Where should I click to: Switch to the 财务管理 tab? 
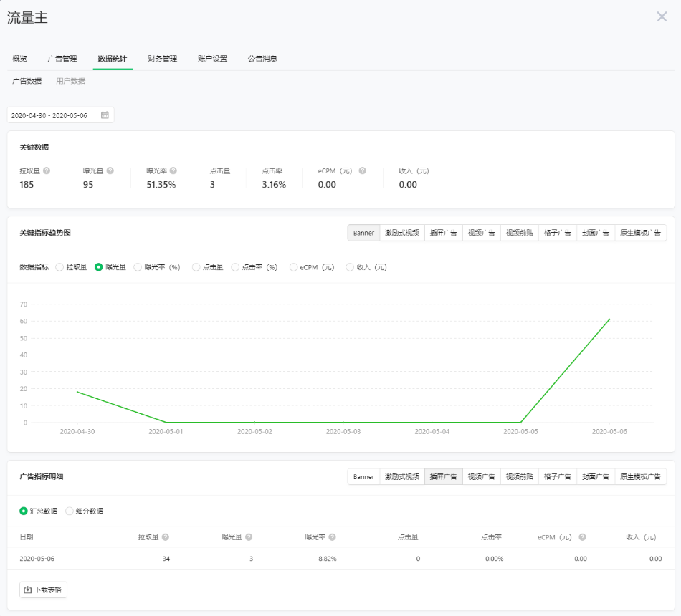pos(162,59)
